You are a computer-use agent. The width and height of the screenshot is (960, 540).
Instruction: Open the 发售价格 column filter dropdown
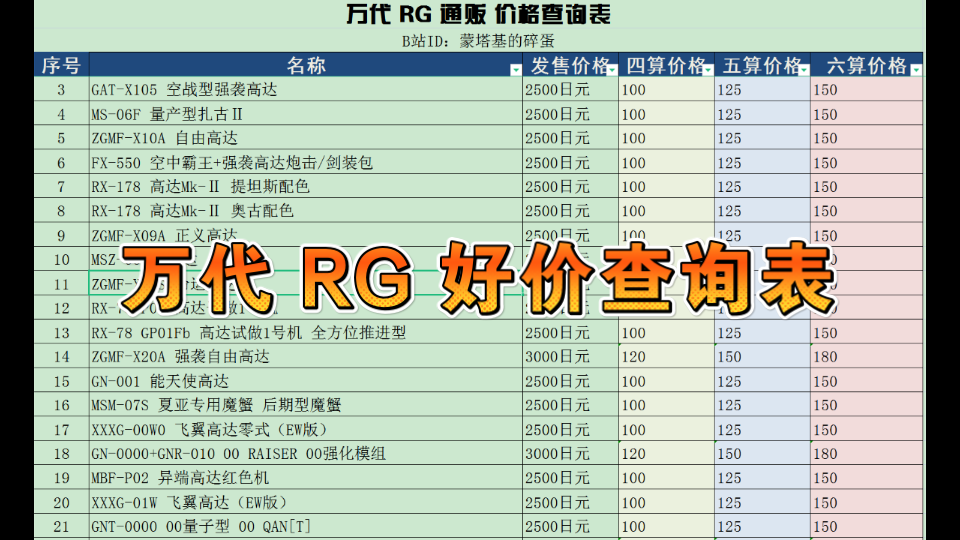click(612, 70)
